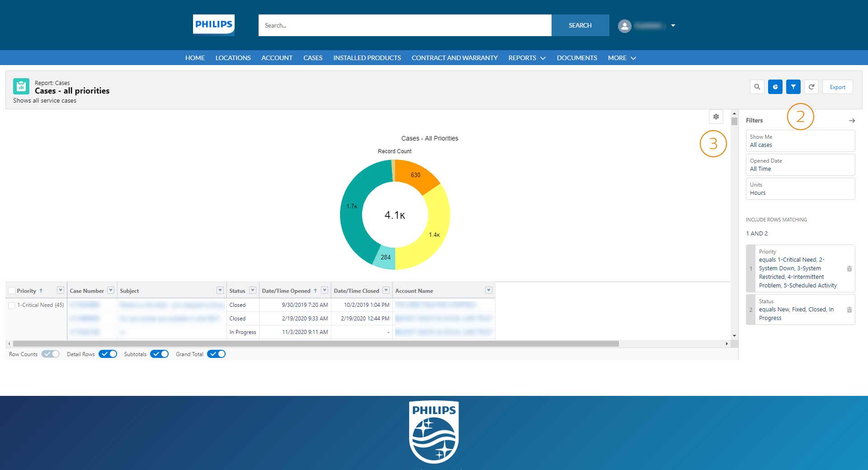Click the report magnifier search icon
Screen dimensions: 868x470
click(x=757, y=87)
